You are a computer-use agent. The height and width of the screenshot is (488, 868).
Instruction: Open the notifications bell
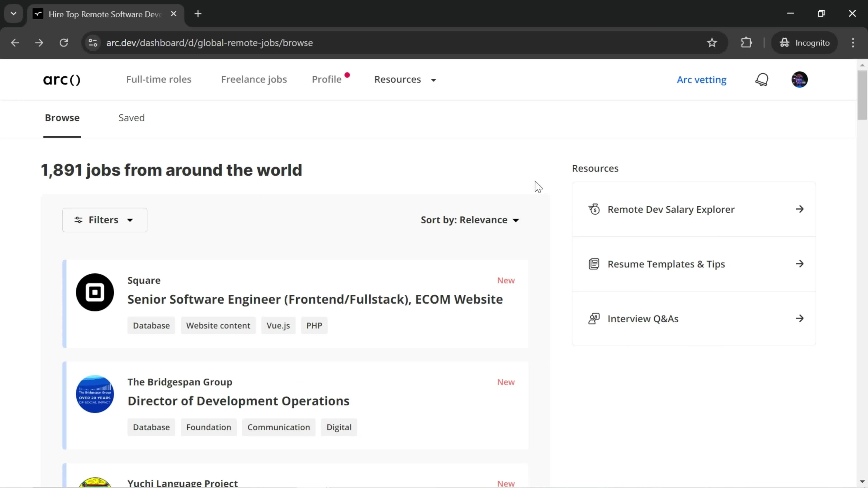(762, 80)
